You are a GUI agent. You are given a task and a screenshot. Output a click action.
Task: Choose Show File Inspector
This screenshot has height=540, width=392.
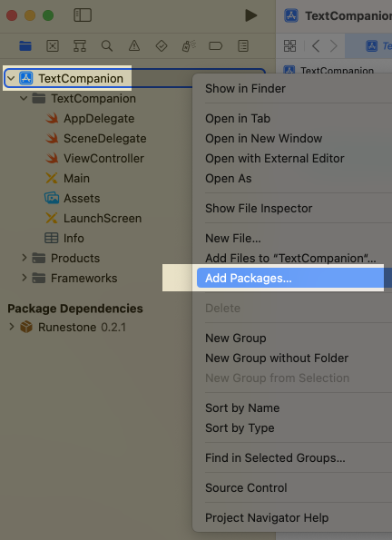(259, 209)
